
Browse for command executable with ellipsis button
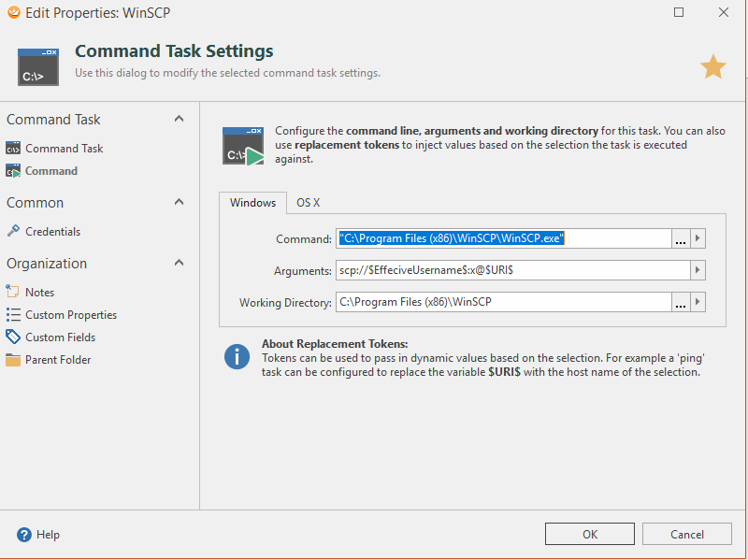681,238
